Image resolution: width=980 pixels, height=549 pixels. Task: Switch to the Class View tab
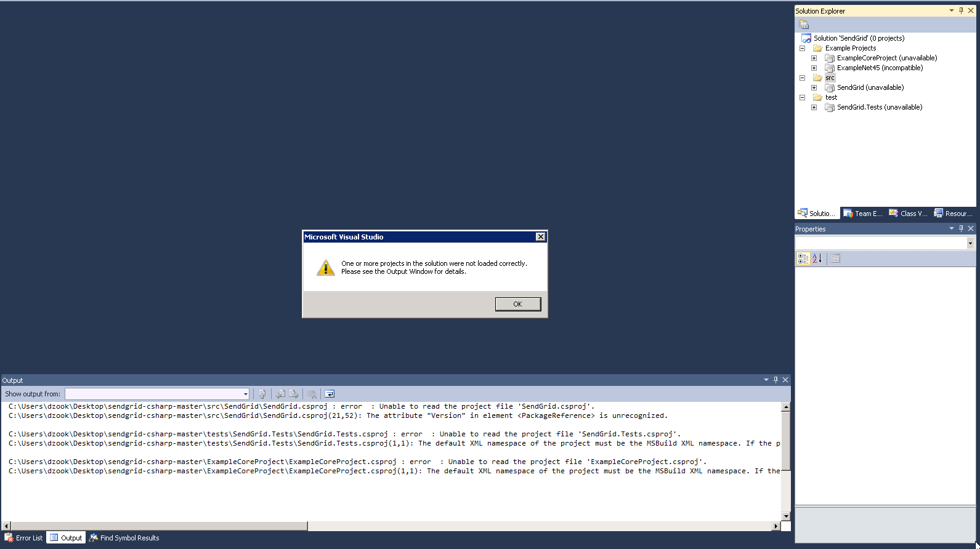(x=908, y=213)
